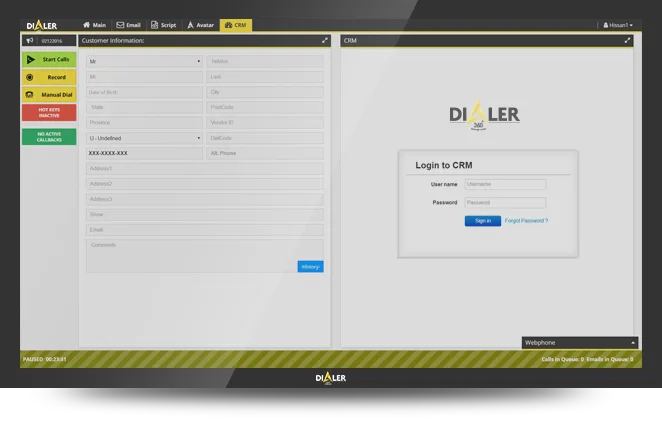Click the DialCode field

coord(265,138)
